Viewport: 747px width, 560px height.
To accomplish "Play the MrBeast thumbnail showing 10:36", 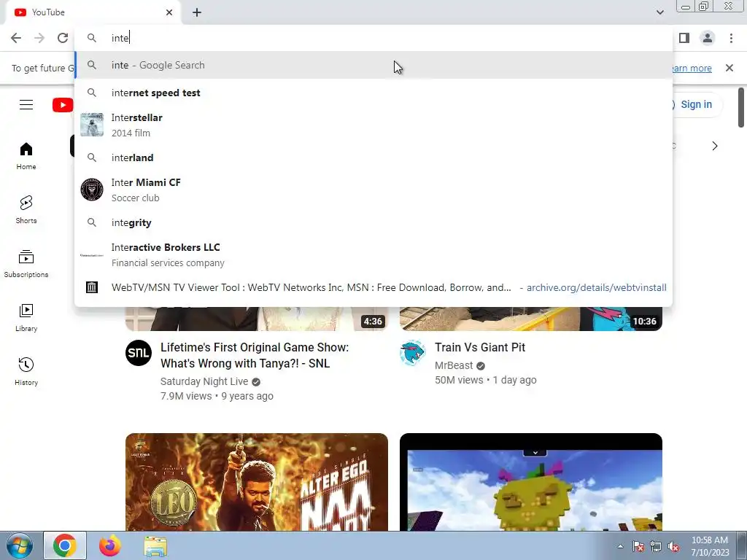I will [x=531, y=319].
